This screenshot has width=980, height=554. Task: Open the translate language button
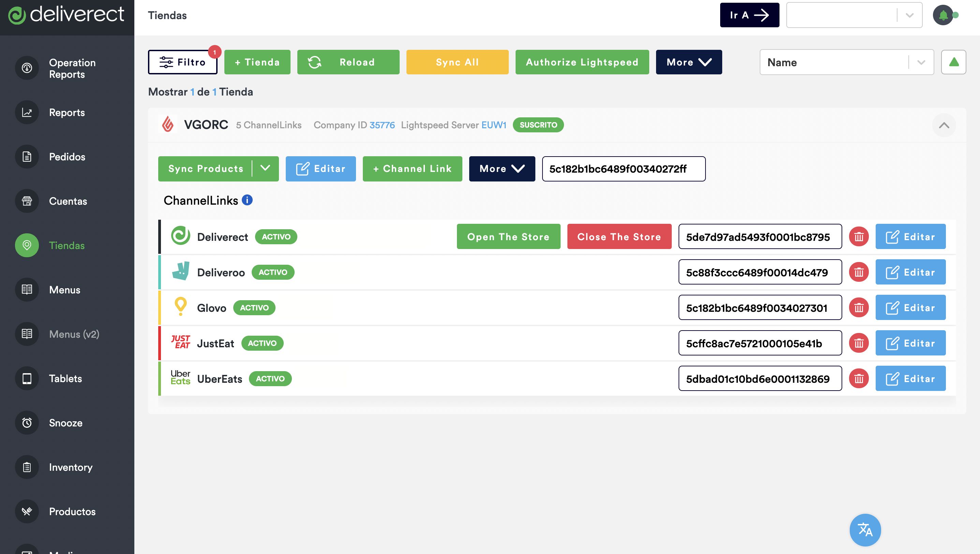[865, 529]
